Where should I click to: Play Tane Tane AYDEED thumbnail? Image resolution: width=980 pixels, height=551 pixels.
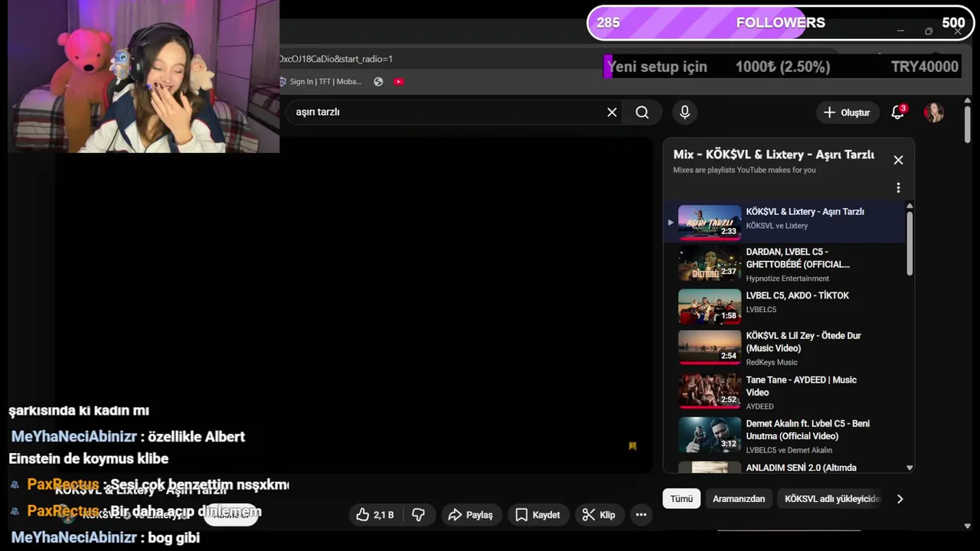coord(710,391)
